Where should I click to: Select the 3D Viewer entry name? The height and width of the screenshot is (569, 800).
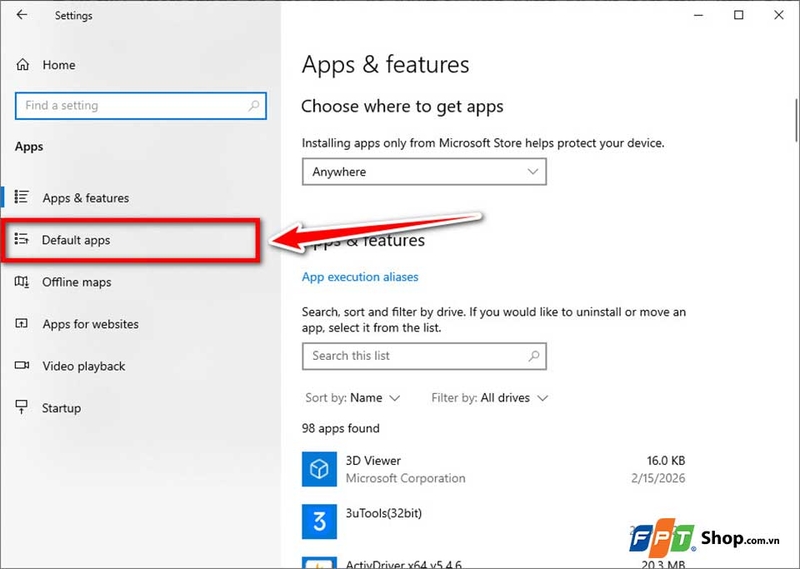click(373, 461)
